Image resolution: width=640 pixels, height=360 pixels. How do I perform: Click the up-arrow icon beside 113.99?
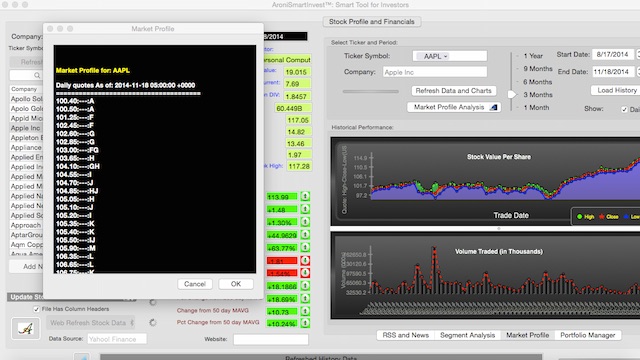click(305, 197)
